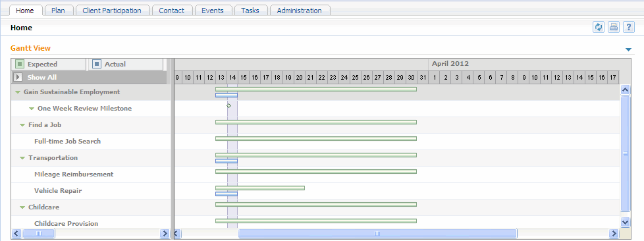Click the One Week Review milestone diamond

pyautogui.click(x=228, y=105)
